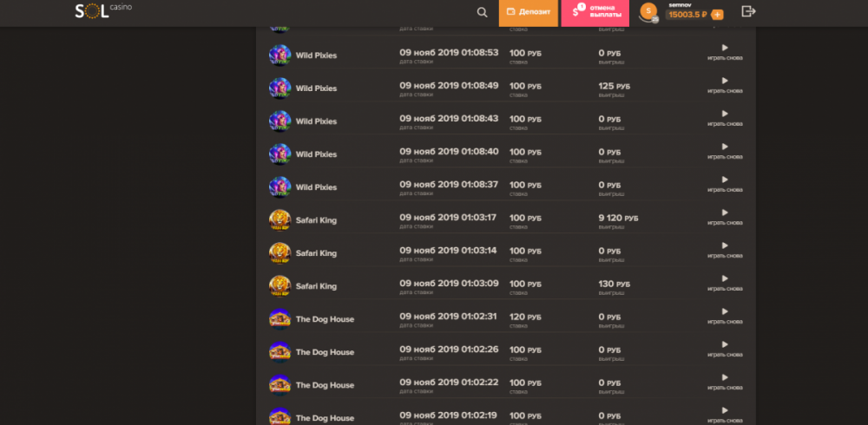Click The Dog House thumbnail for 01:02:26 bet
Image resolution: width=868 pixels, height=425 pixels.
(279, 351)
